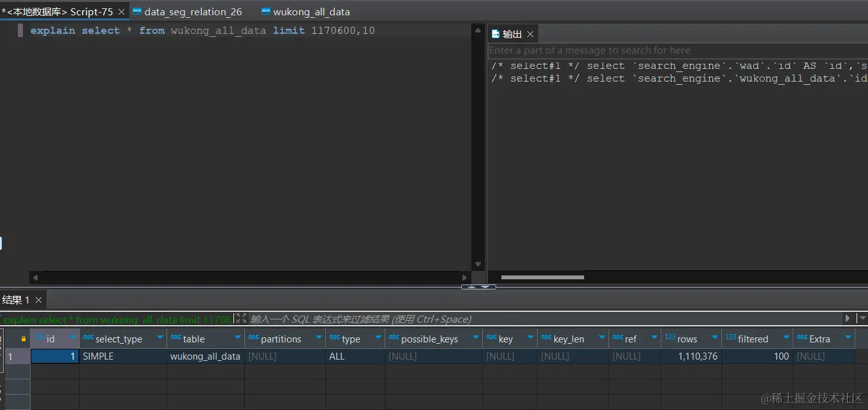The height and width of the screenshot is (410, 868).
Task: Select the filtered value 100 cell
Action: click(x=757, y=356)
